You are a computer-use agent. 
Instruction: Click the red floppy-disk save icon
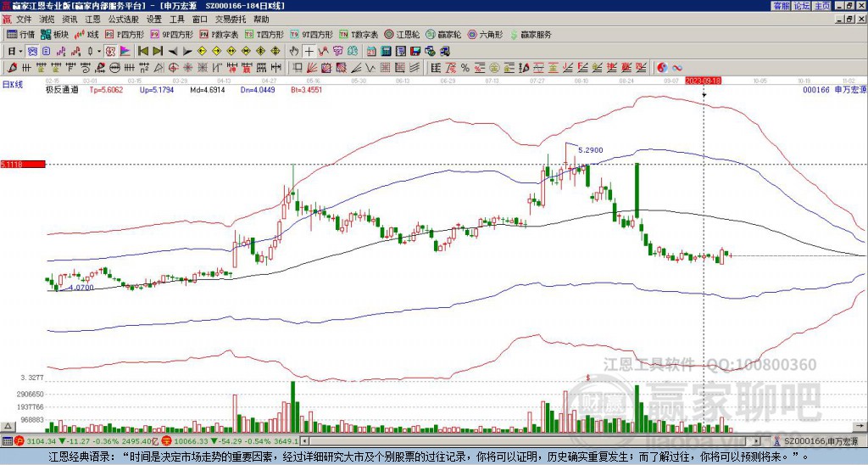point(415,51)
